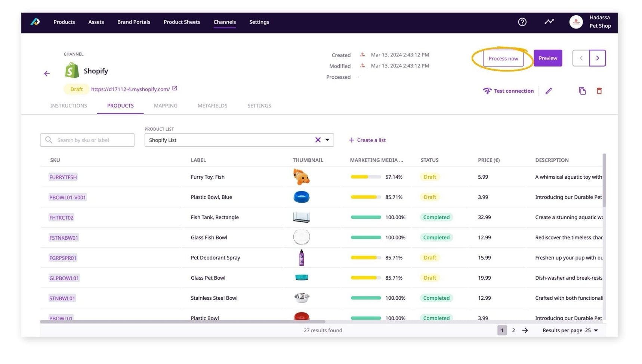
Task: Click the 100% progress bar for Fish Tank, Rectangle
Action: pos(365,217)
